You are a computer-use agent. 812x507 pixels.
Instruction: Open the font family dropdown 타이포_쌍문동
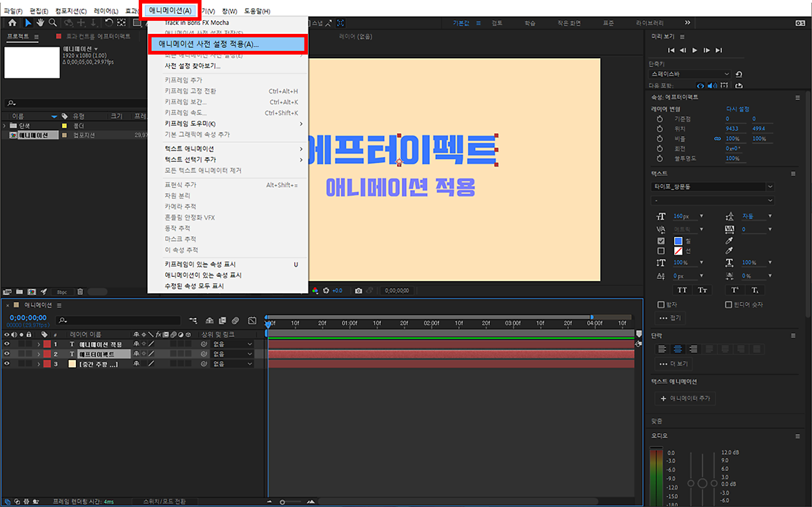pyautogui.click(x=712, y=187)
